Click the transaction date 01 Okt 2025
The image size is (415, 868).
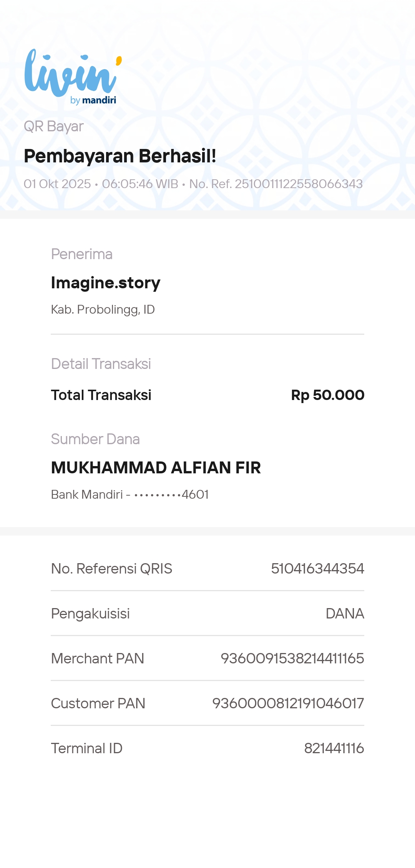pyautogui.click(x=57, y=184)
